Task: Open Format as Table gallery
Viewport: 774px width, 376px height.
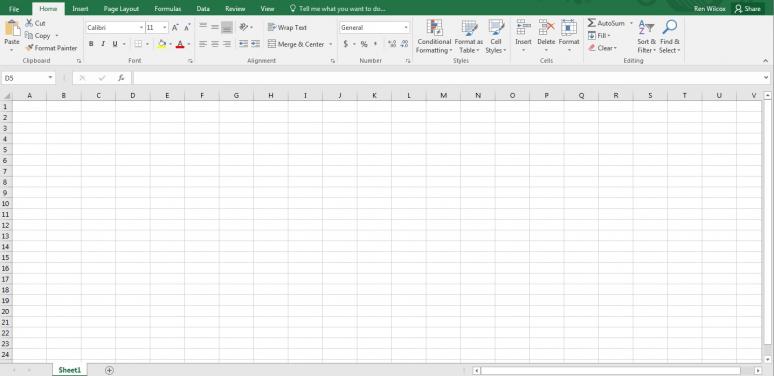Action: point(468,37)
